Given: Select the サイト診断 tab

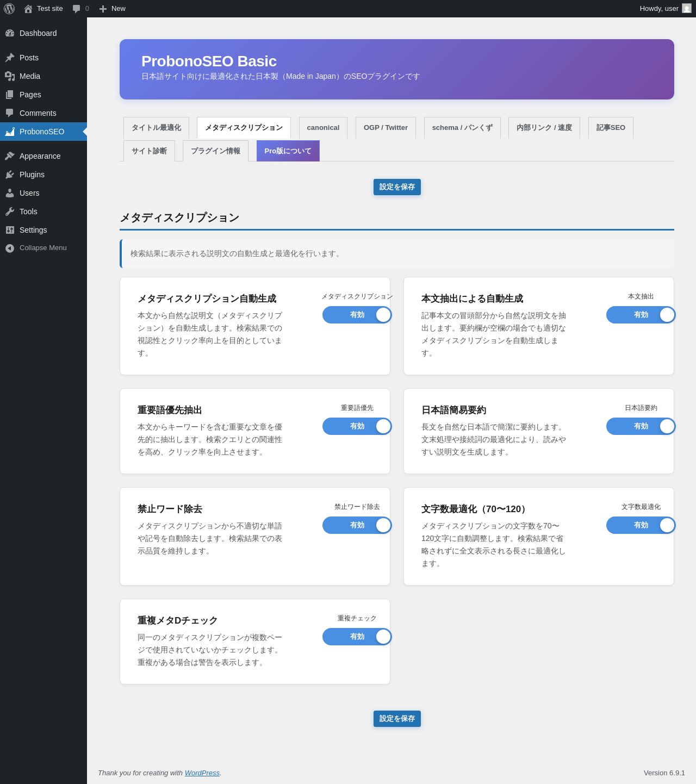Looking at the screenshot, I should (x=149, y=151).
